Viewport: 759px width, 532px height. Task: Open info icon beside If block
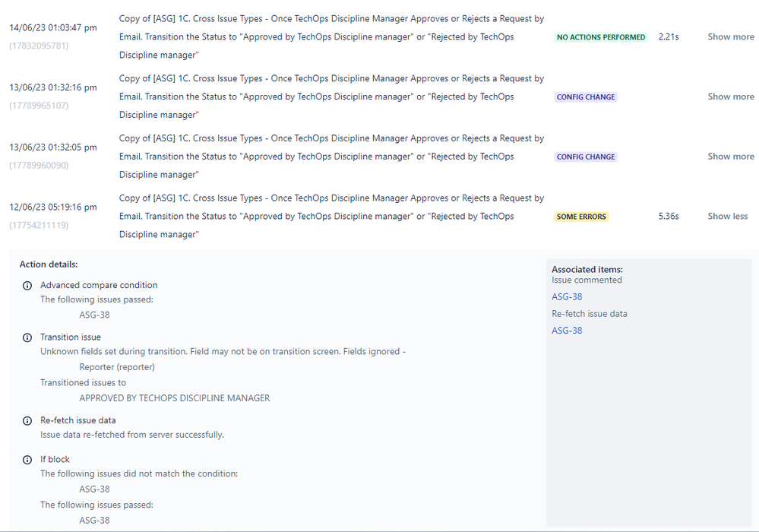click(x=27, y=459)
